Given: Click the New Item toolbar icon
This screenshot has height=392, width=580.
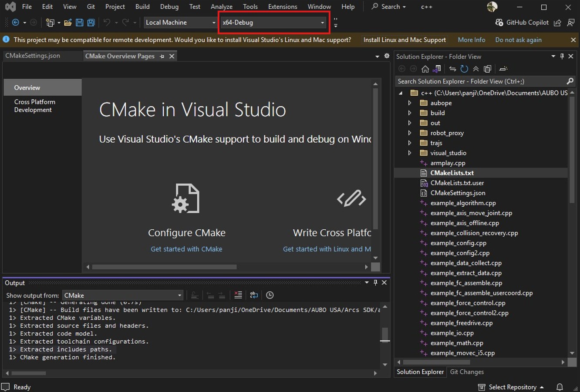Looking at the screenshot, I should [50, 23].
